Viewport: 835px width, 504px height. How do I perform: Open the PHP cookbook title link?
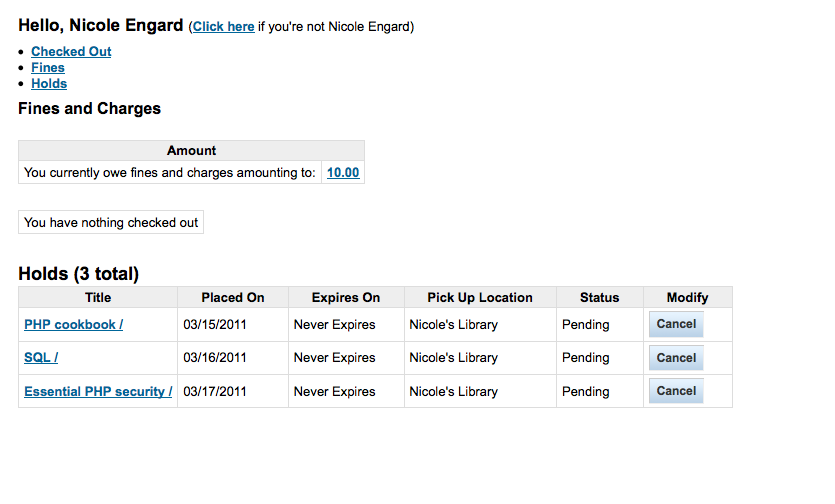point(73,325)
